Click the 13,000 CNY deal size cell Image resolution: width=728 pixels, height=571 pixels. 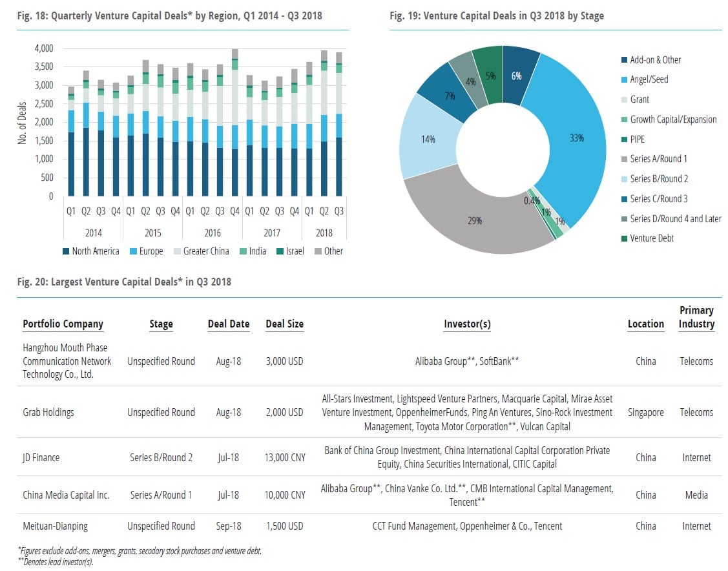pos(284,457)
